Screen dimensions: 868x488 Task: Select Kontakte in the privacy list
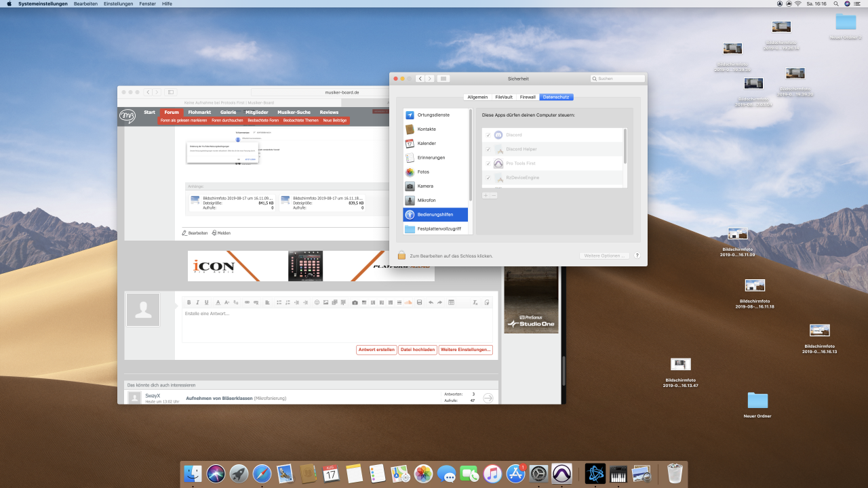click(x=436, y=129)
